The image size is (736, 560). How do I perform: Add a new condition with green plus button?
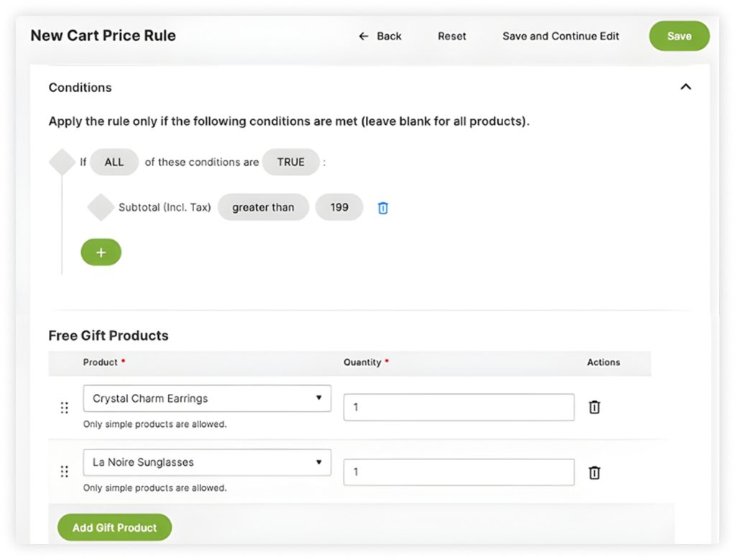click(101, 252)
